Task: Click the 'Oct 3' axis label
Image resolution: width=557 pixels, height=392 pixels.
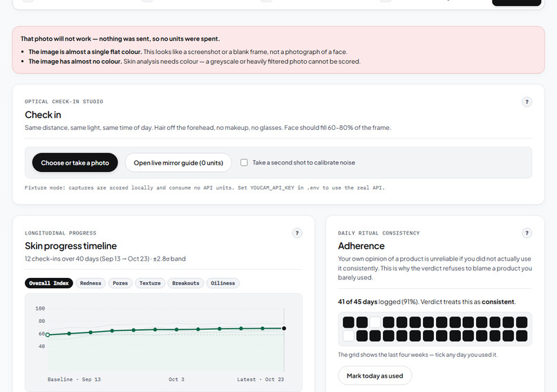Action: (x=176, y=380)
